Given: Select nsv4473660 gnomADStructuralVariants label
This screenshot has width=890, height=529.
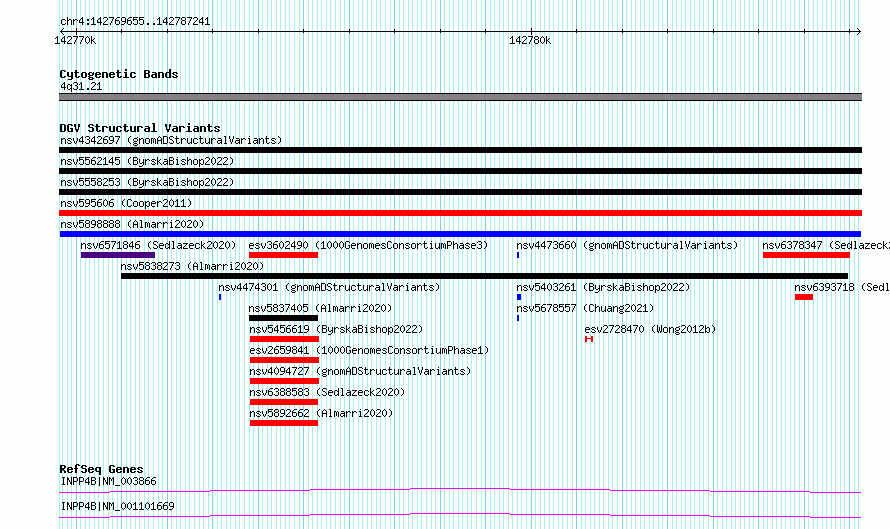Looking at the screenshot, I should 627,245.
